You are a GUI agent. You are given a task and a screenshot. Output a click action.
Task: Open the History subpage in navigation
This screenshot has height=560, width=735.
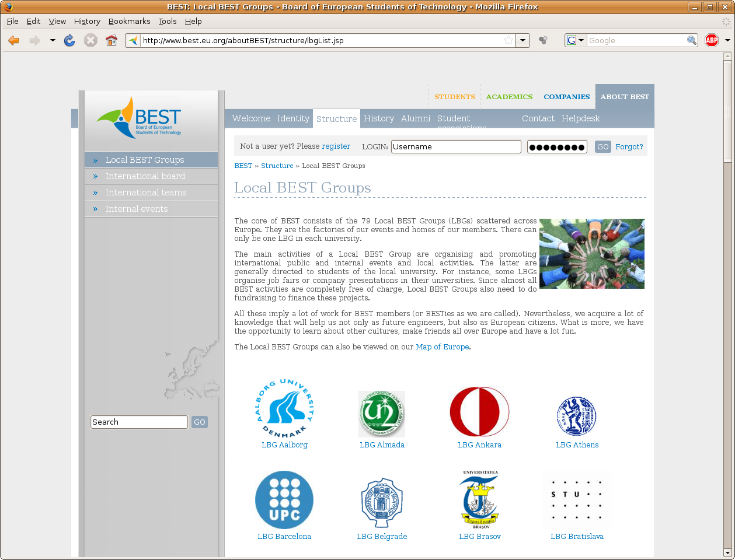pyautogui.click(x=379, y=118)
